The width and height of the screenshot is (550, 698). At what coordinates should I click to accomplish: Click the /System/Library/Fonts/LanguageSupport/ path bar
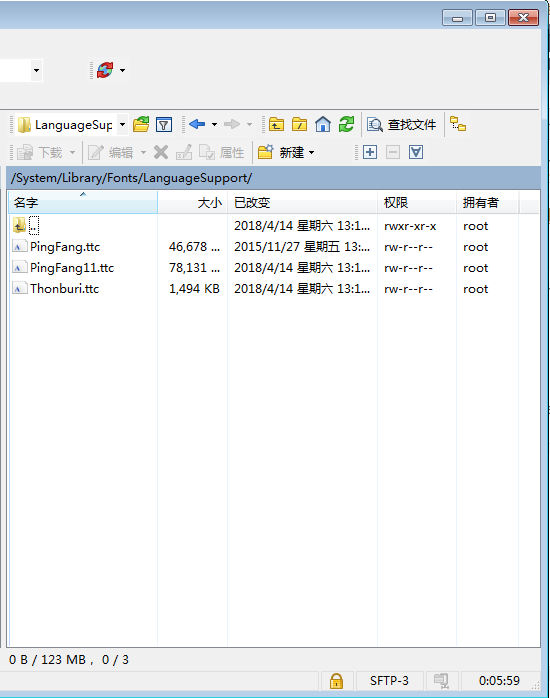coord(274,178)
